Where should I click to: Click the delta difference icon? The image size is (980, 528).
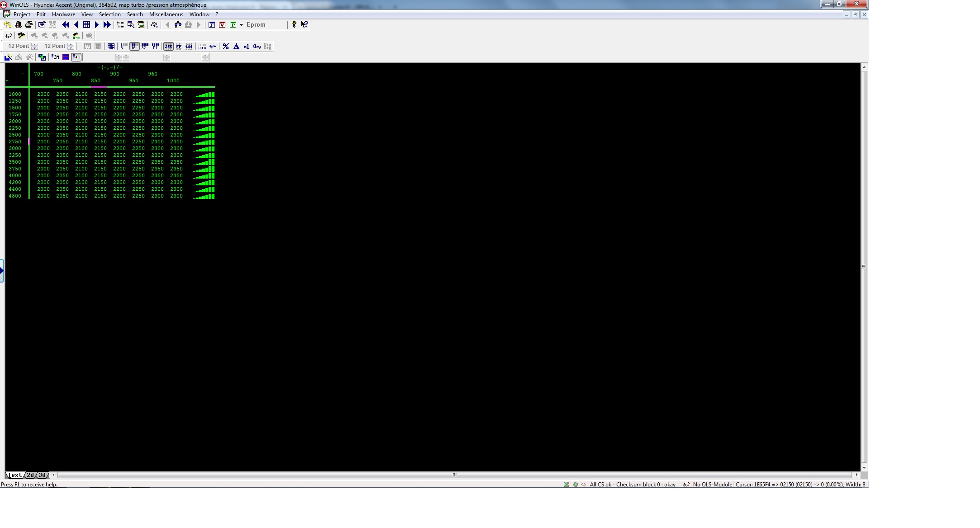click(x=236, y=47)
